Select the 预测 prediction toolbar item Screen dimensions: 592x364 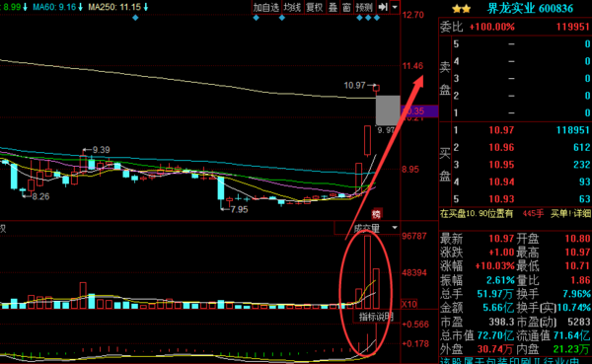364,7
